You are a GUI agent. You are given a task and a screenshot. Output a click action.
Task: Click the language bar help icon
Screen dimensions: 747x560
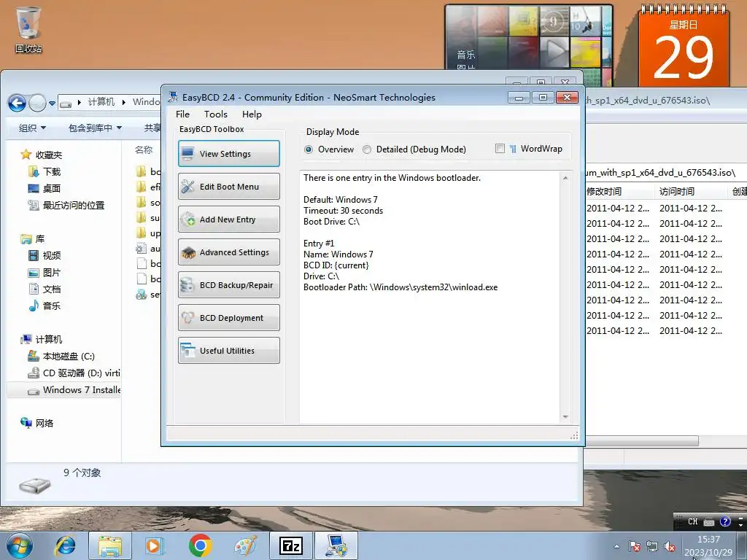725,521
